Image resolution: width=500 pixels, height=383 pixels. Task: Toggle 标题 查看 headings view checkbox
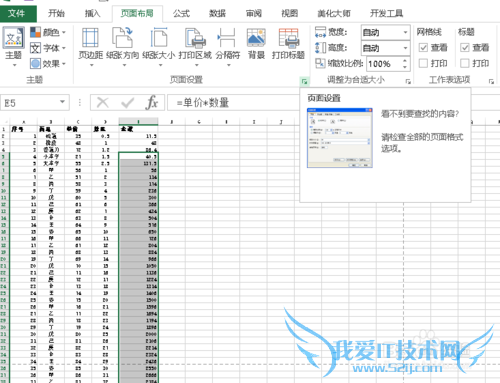click(x=465, y=48)
